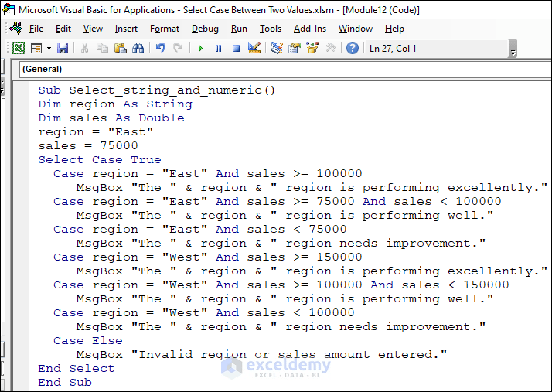Click the VBA application icon in the menu bar
The image size is (552, 392).
[x=15, y=28]
